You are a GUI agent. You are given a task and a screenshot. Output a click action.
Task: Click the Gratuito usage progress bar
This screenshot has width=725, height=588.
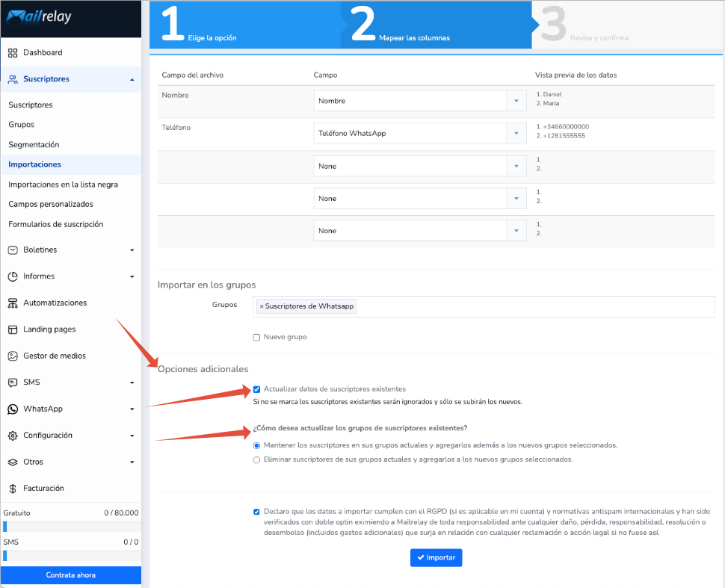coord(71,527)
